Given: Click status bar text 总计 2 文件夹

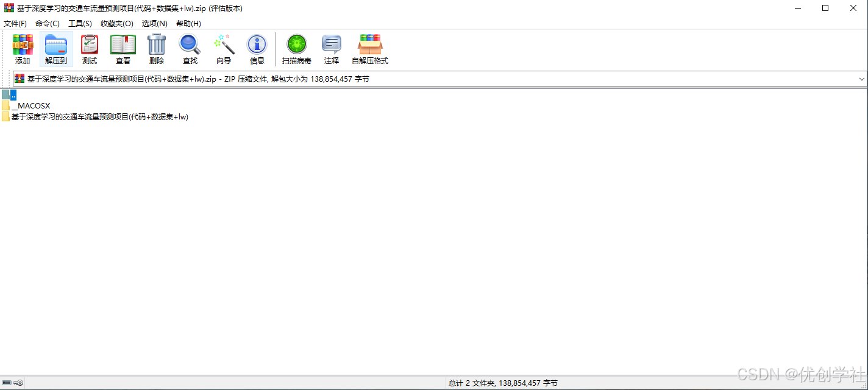Looking at the screenshot, I should tap(503, 383).
